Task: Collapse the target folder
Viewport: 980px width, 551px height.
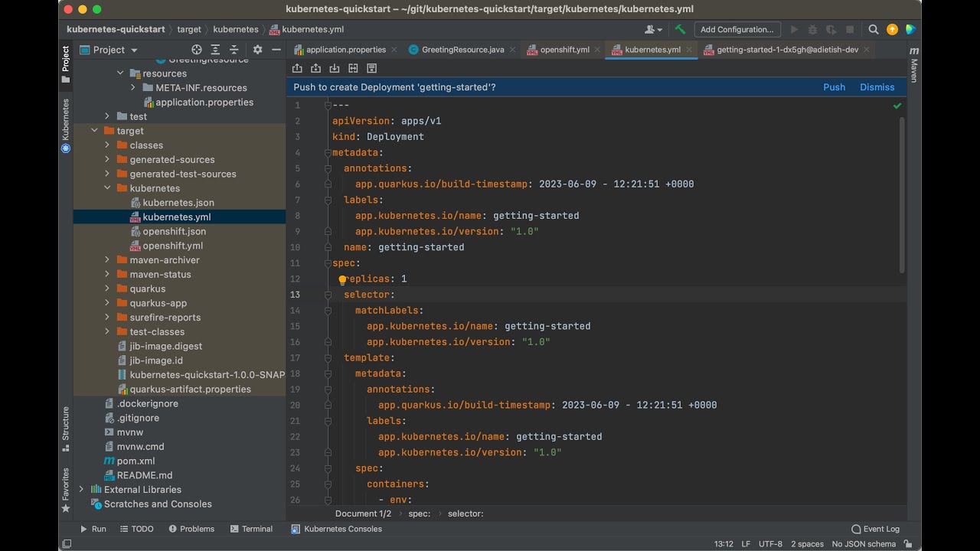Action: tap(95, 131)
